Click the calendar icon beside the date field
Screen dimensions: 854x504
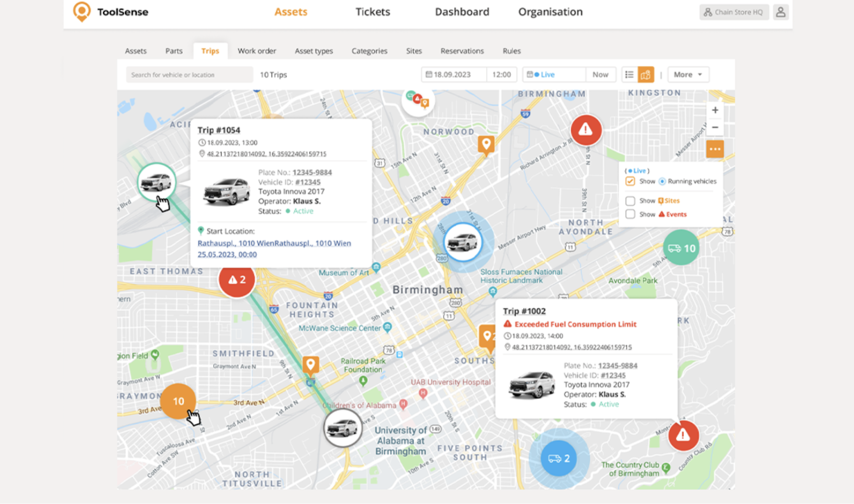(430, 74)
